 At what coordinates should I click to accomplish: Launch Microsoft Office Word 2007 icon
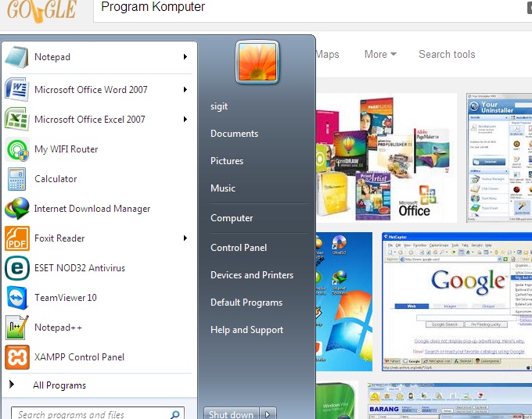coord(16,89)
